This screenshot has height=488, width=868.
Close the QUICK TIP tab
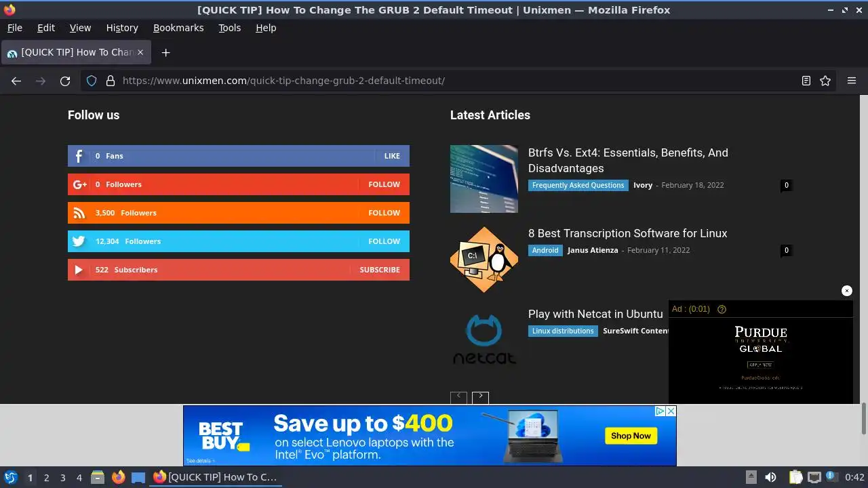tap(140, 52)
